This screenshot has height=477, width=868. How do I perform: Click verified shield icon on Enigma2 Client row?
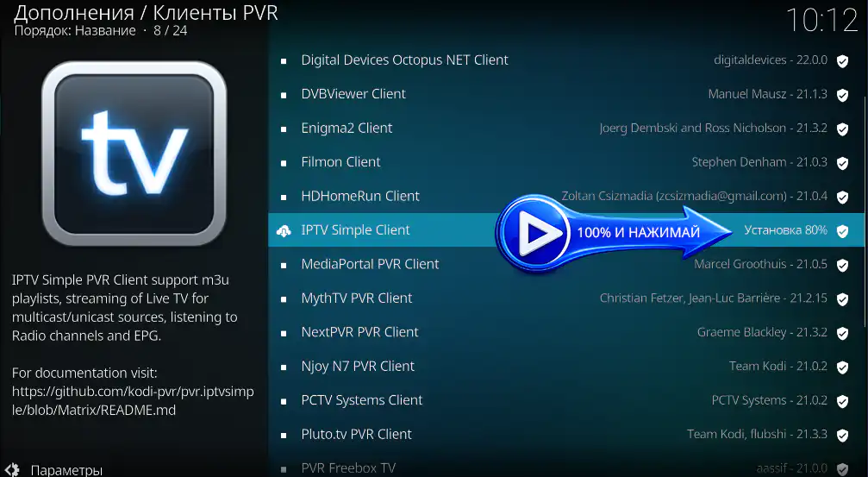pos(842,129)
